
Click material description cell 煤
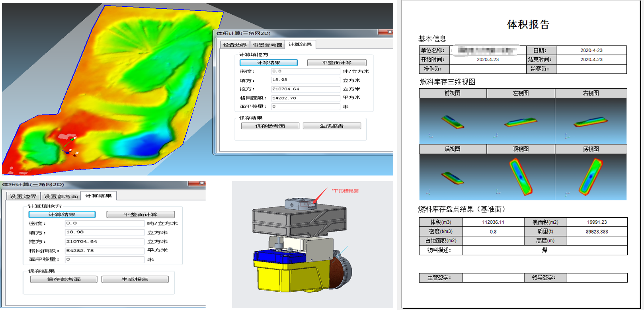pos(544,250)
